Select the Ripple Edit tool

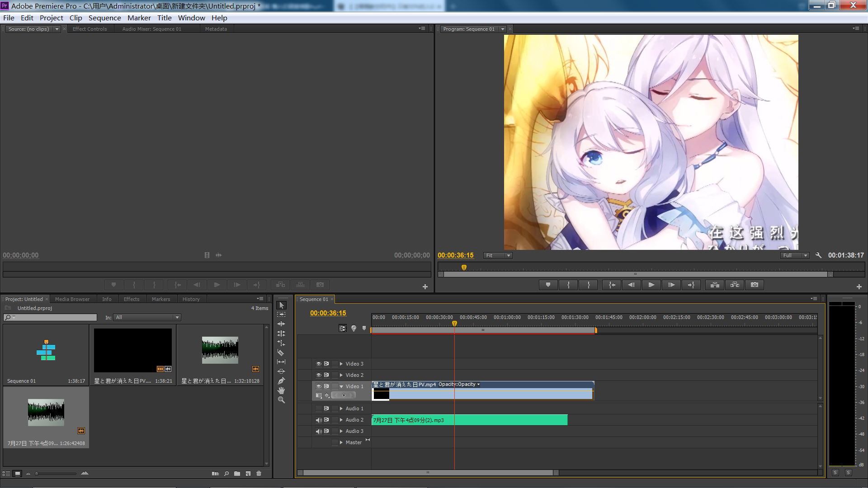[281, 324]
